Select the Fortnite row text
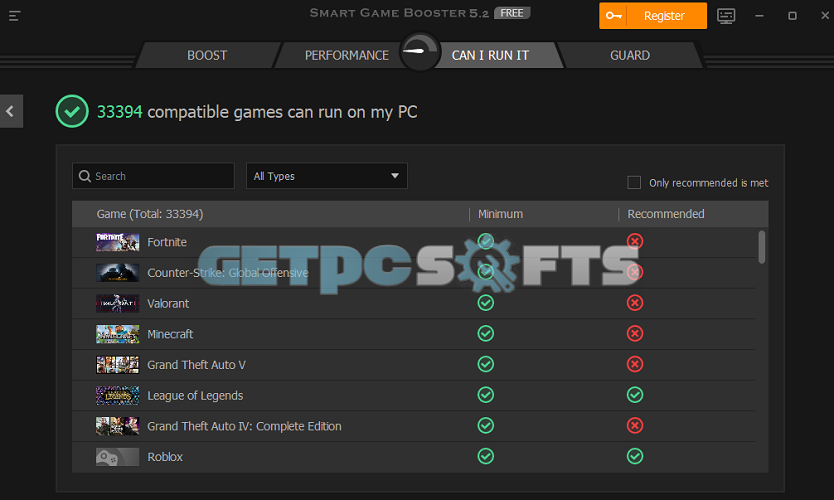The height and width of the screenshot is (500, 834). tap(167, 242)
